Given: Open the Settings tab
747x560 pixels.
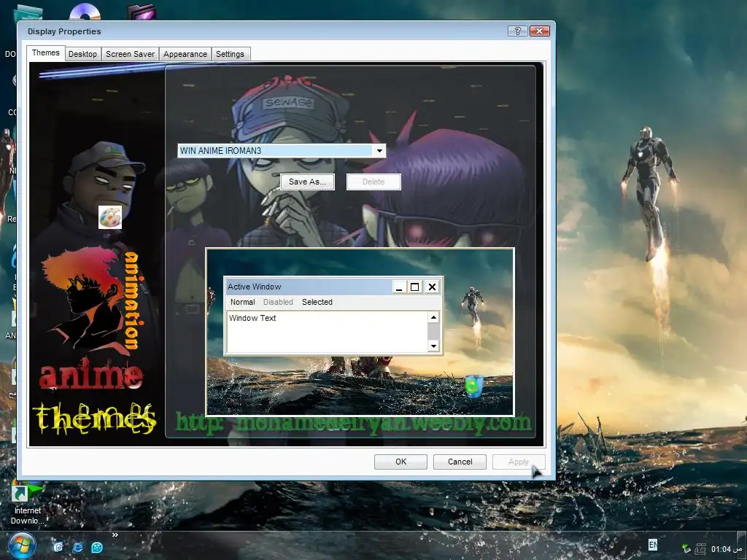Looking at the screenshot, I should [x=230, y=54].
